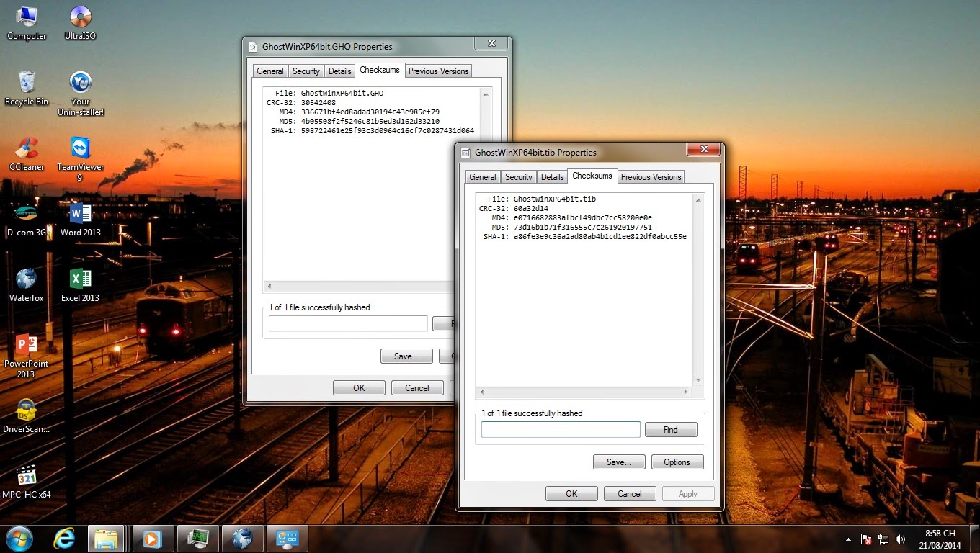The width and height of the screenshot is (980, 553).
Task: Open the UltraISO desktop icon
Action: (x=80, y=17)
